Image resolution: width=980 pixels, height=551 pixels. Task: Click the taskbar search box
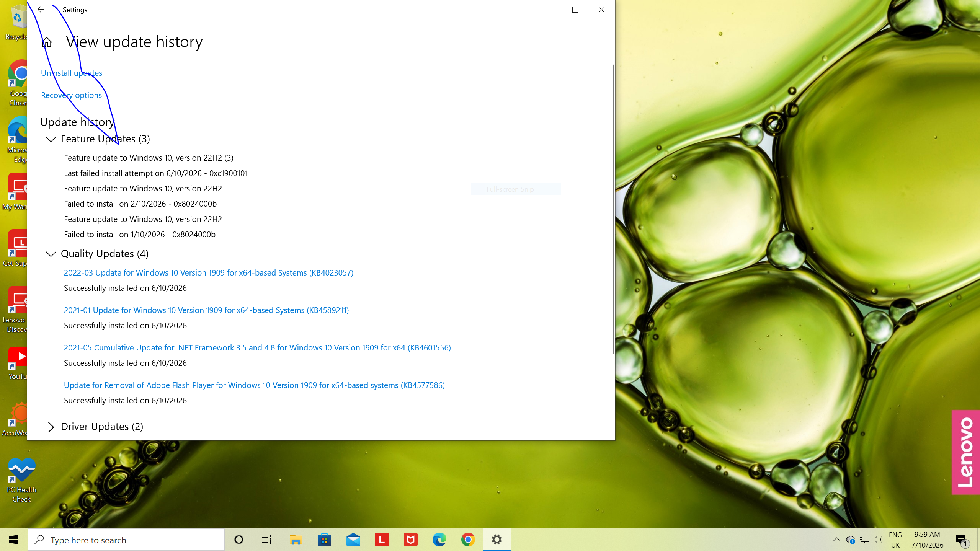coord(126,540)
